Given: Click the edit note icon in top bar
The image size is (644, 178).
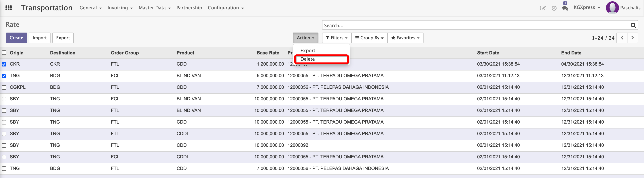Looking at the screenshot, I should [x=543, y=8].
